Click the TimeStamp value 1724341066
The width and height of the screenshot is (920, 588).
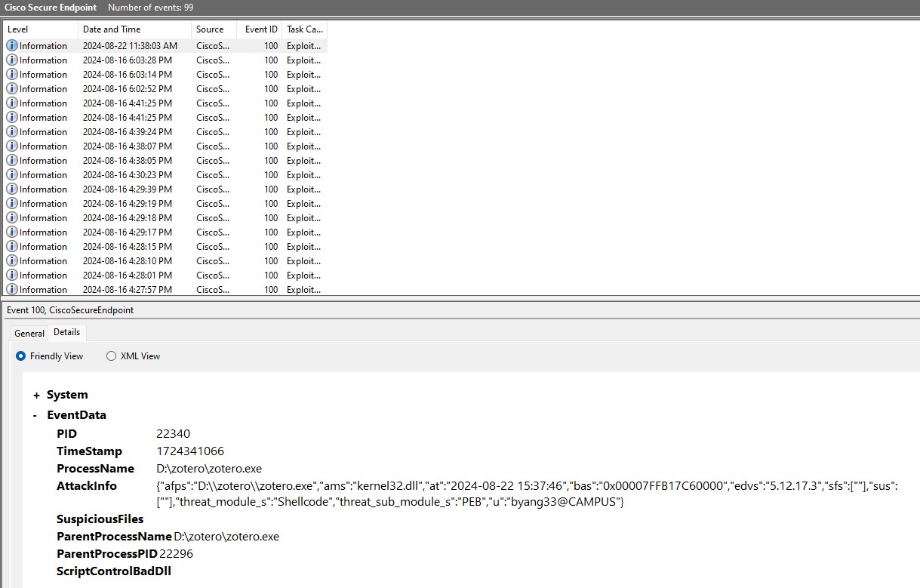190,451
